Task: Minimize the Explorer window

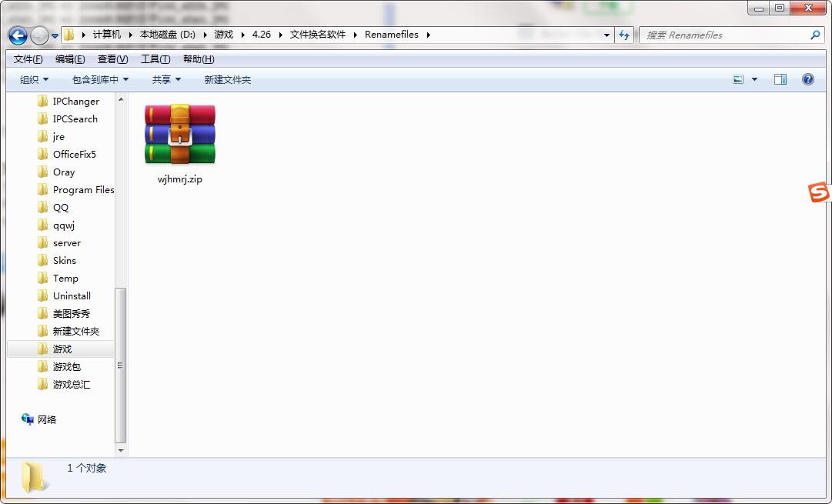Action: (x=758, y=8)
